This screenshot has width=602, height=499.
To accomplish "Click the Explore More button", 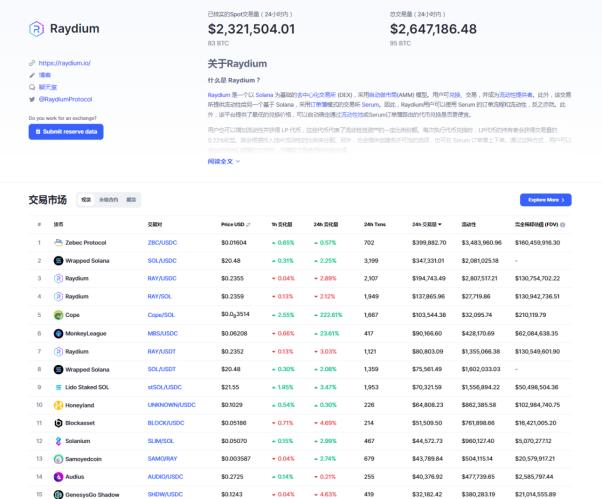I will 546,200.
